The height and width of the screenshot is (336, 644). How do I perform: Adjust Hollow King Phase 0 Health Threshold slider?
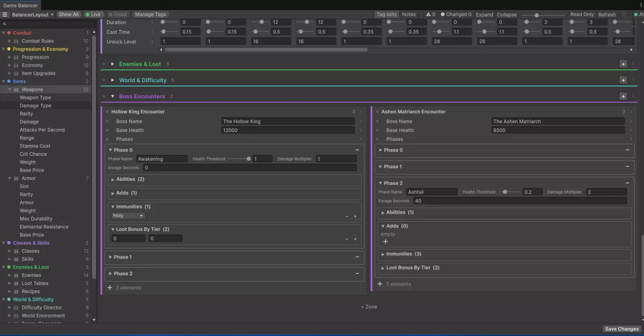239,159
